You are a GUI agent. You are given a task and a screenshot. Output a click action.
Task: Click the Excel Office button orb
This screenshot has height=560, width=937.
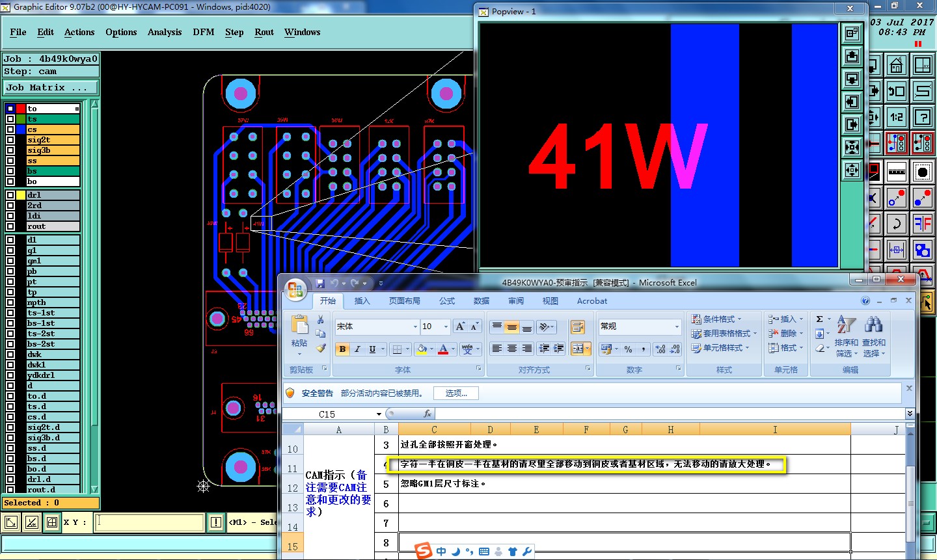pyautogui.click(x=296, y=289)
